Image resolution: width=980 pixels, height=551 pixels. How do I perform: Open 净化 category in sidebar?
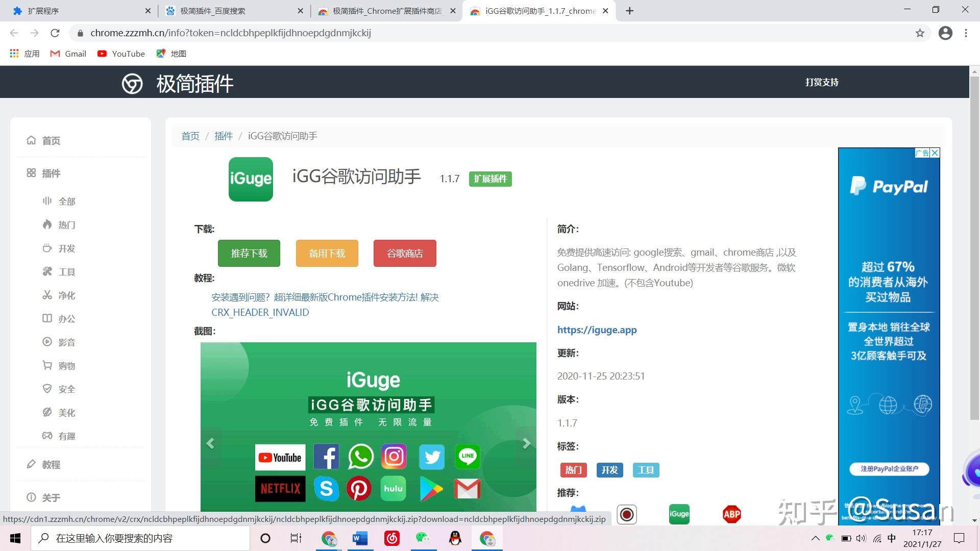(59, 295)
